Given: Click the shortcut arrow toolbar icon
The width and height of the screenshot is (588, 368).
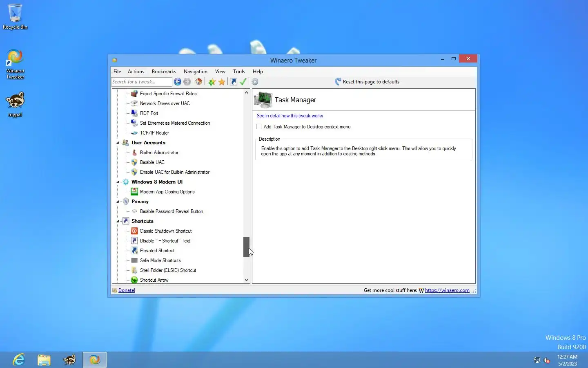Looking at the screenshot, I should click(234, 82).
